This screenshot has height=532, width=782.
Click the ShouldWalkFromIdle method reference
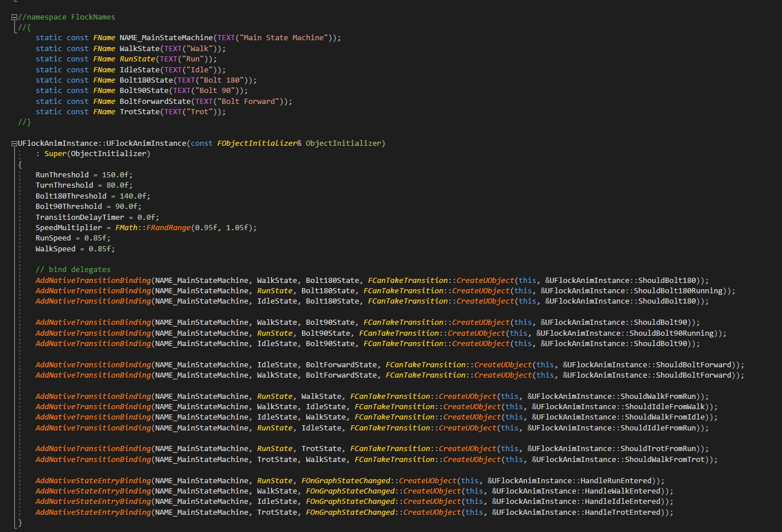[x=665, y=417]
